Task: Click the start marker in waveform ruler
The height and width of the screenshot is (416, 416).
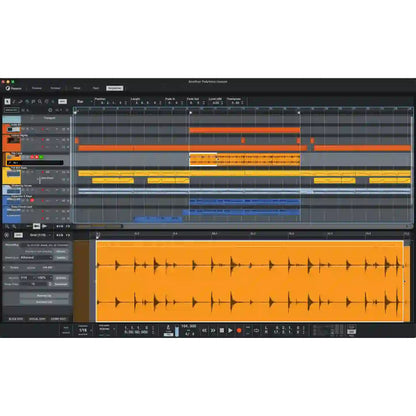Action: click(98, 236)
